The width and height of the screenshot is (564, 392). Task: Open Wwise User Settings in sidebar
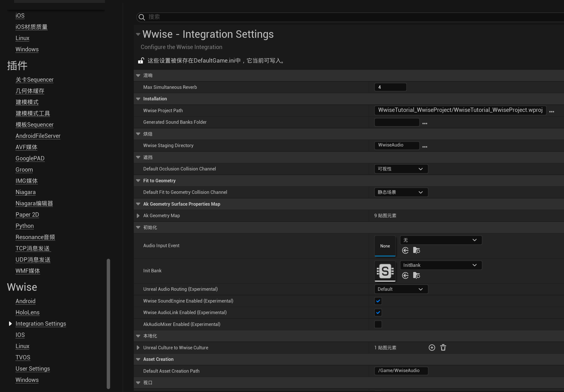33,369
